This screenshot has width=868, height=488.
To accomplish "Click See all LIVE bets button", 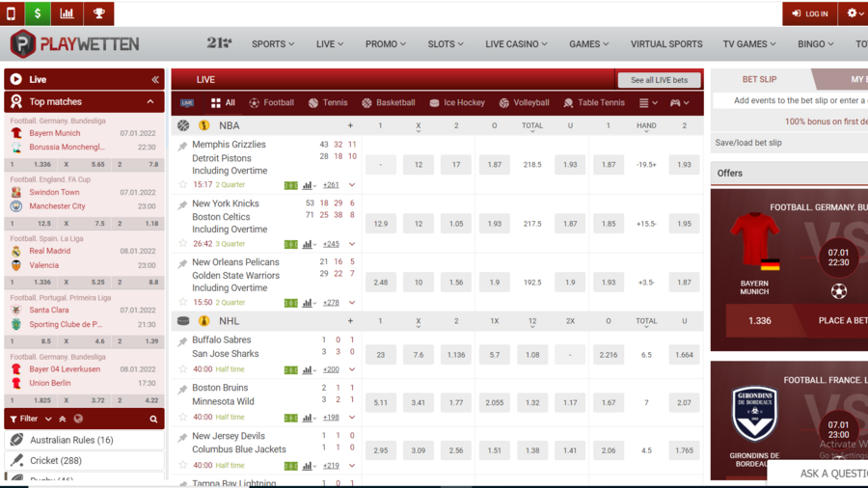I will tap(659, 80).
